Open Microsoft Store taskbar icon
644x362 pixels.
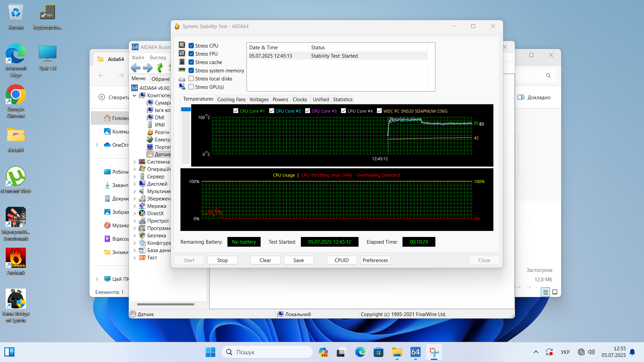(378, 352)
